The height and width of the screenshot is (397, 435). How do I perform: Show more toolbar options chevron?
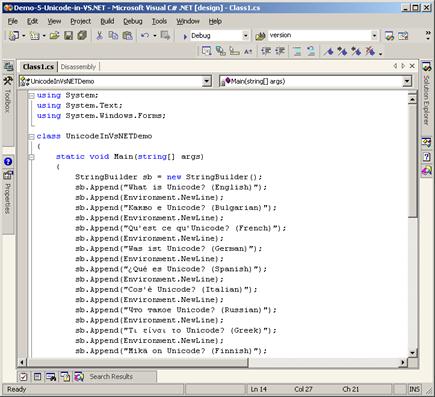(428, 36)
